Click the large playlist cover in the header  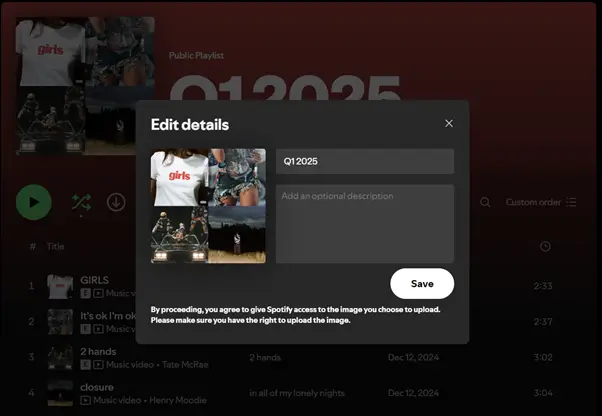pos(85,86)
